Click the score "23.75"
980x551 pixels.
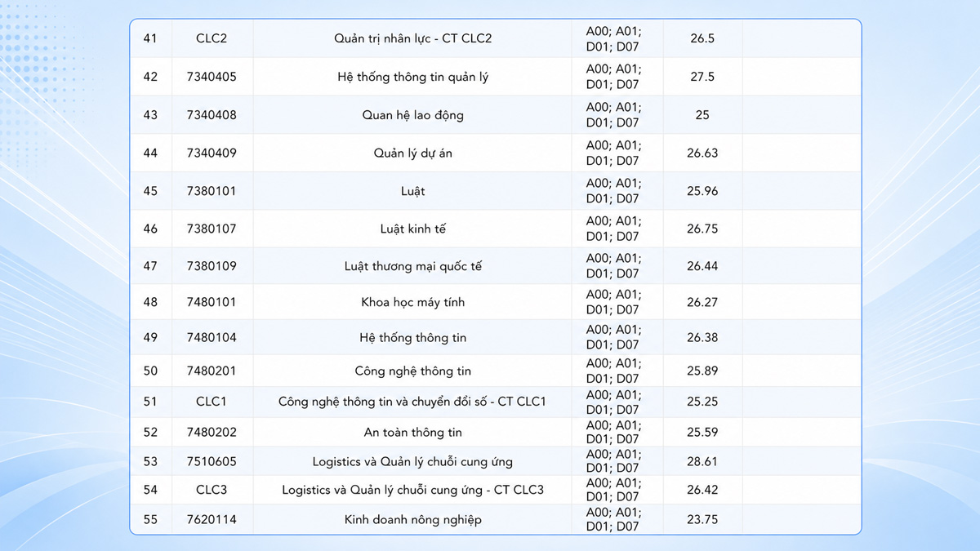(x=702, y=519)
